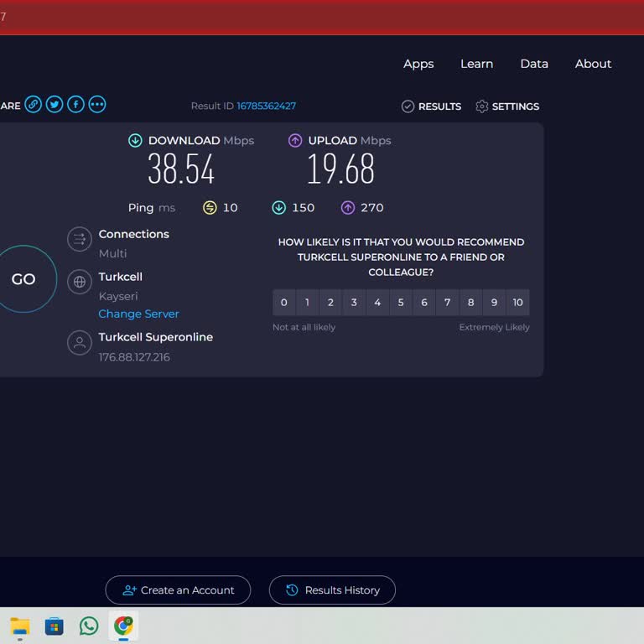Click the download latency icon near 150
This screenshot has height=644, width=644.
coord(279,208)
